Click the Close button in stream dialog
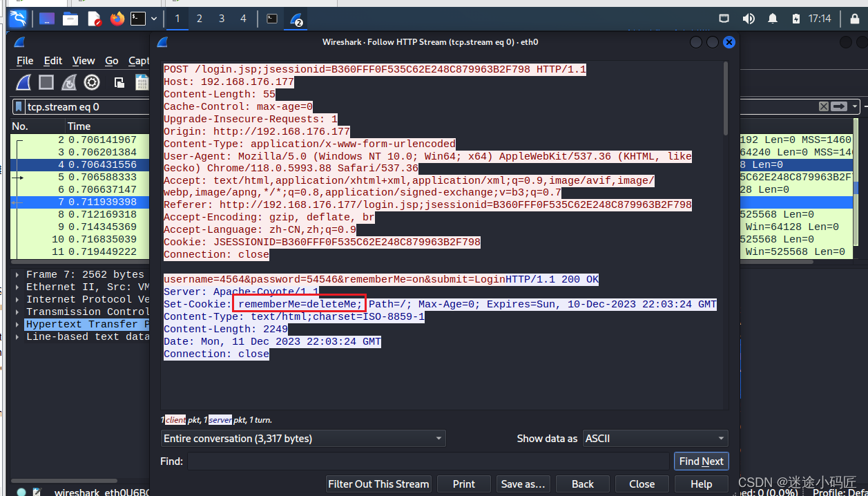Image resolution: width=868 pixels, height=496 pixels. point(642,484)
